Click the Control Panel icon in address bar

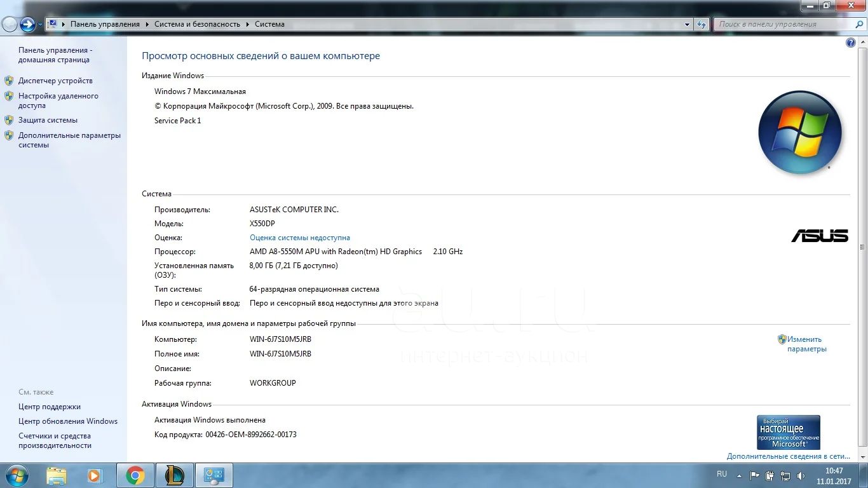pos(53,24)
